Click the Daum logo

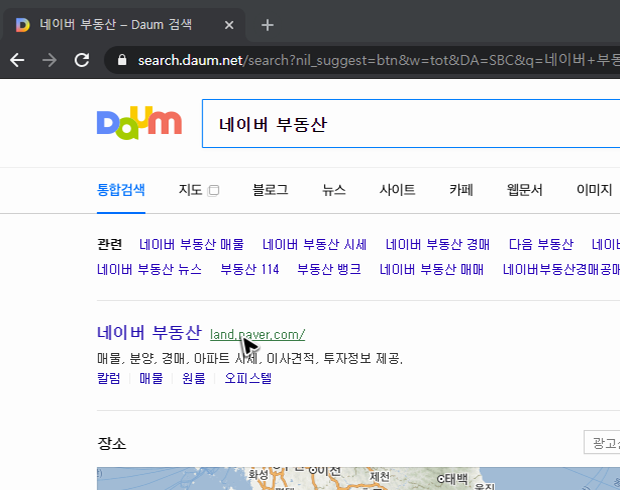(x=139, y=123)
